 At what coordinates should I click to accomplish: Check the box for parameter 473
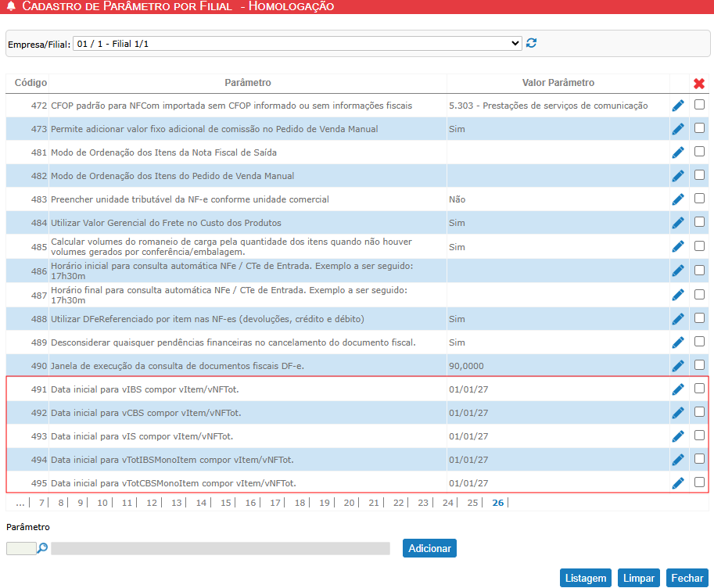[699, 128]
